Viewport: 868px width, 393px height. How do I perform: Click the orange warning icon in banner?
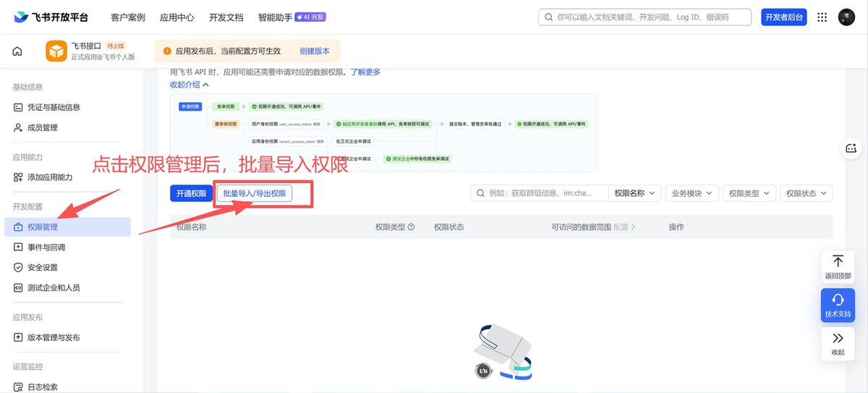point(167,51)
